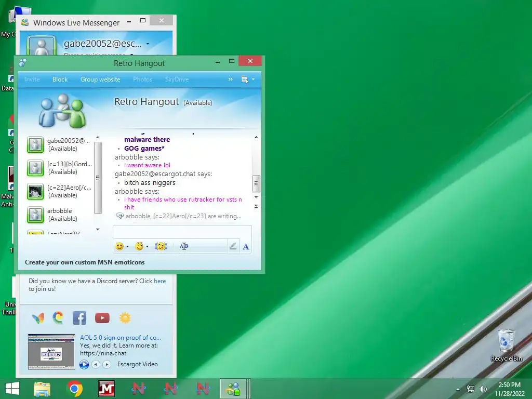
Task: Open Group website in toolbar
Action: 100,79
